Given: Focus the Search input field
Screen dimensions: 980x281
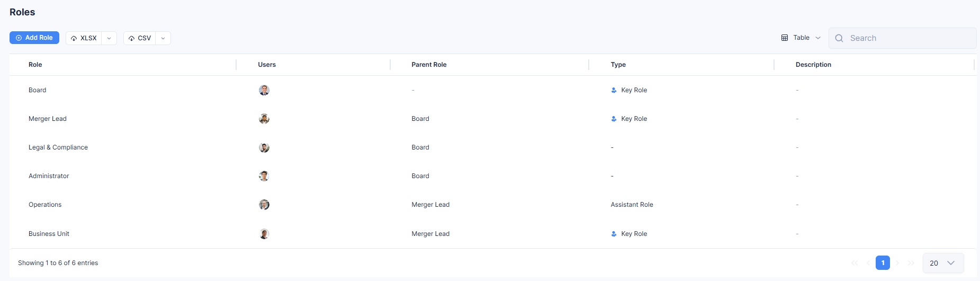Looking at the screenshot, I should click(x=902, y=38).
